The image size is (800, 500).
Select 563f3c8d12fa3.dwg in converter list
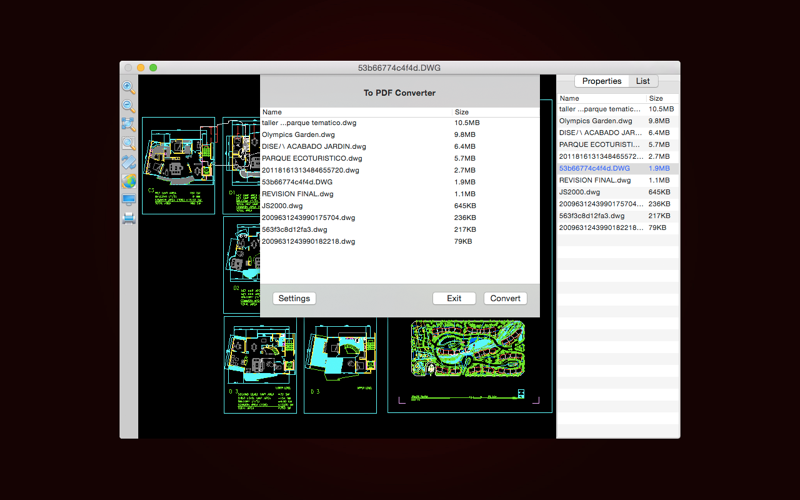pos(400,230)
